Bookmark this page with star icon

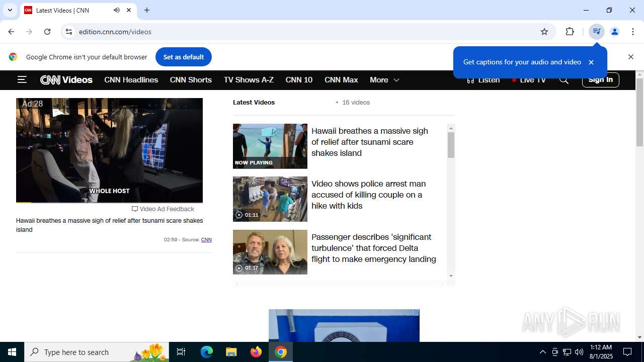click(544, 32)
